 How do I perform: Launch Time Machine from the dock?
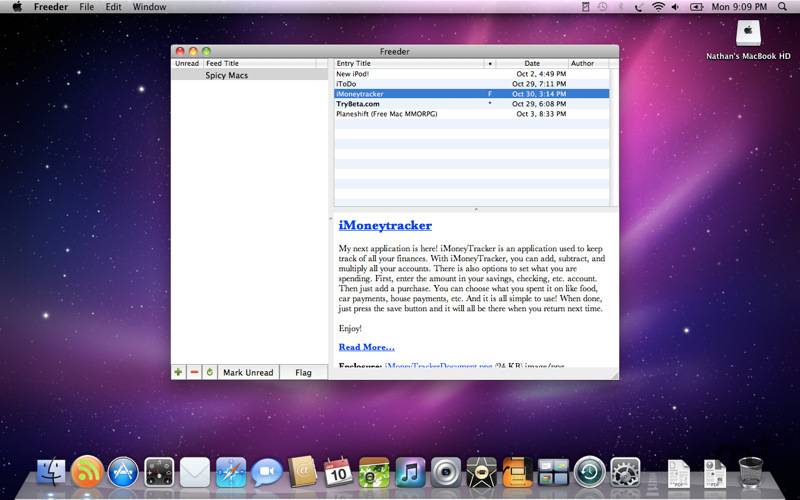(589, 472)
